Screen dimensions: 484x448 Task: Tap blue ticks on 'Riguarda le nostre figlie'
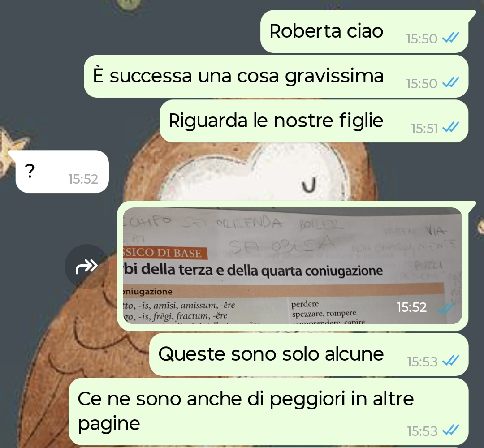(451, 127)
